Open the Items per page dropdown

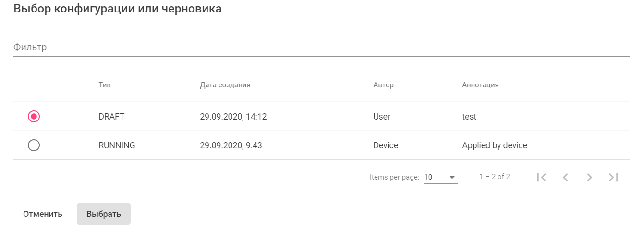[440, 177]
